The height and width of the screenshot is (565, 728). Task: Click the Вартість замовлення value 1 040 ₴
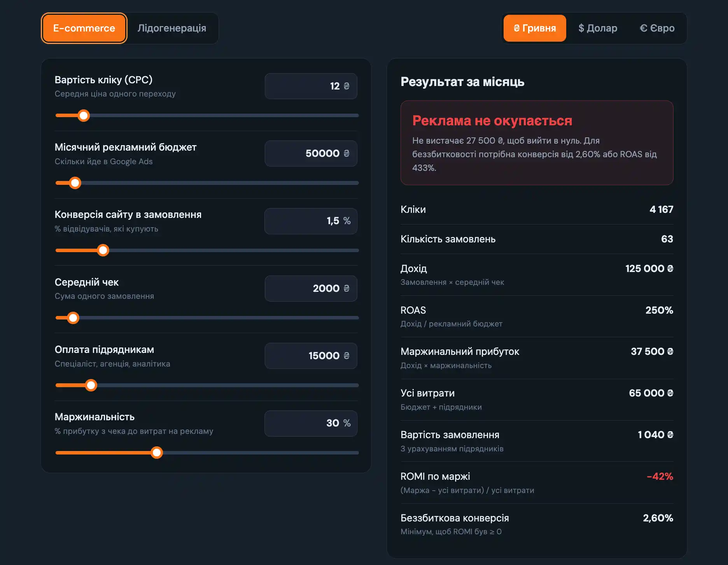[x=655, y=435]
